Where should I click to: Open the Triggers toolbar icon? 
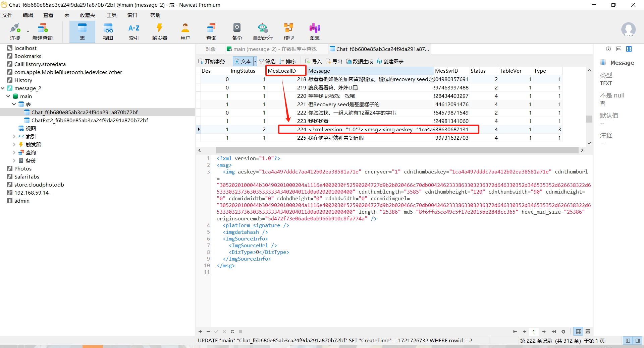[x=159, y=31]
